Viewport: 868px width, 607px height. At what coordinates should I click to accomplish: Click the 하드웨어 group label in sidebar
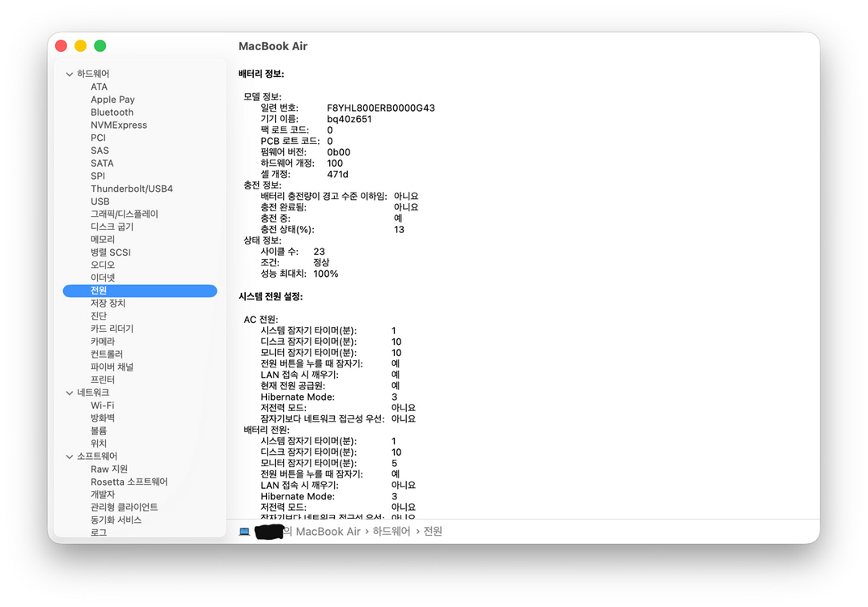(x=93, y=74)
